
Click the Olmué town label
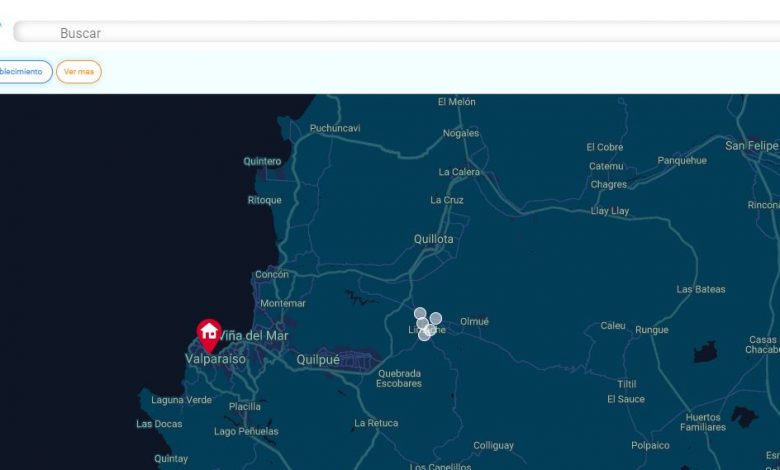click(x=474, y=322)
